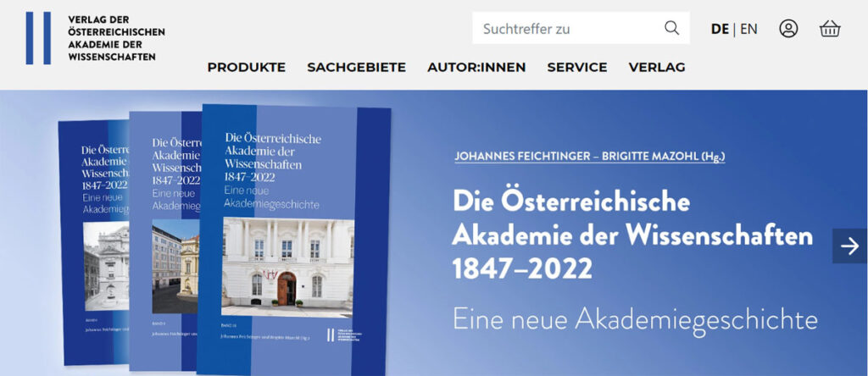Expand the SERVICE menu
The width and height of the screenshot is (868, 376).
(576, 68)
